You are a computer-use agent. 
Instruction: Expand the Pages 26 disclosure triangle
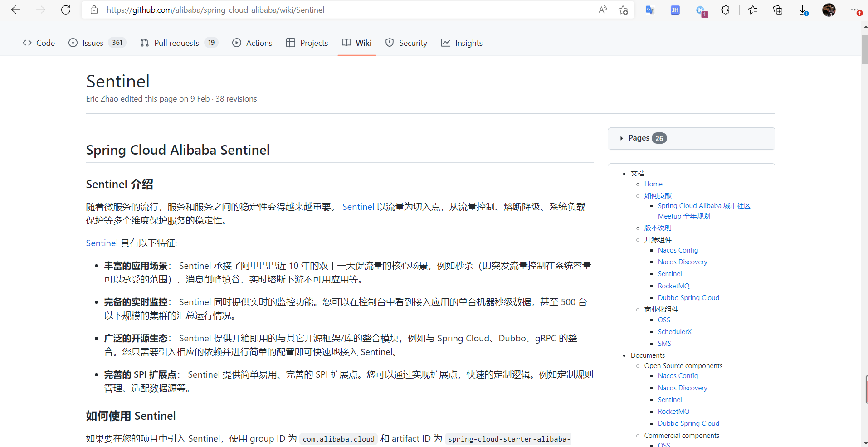click(x=621, y=138)
